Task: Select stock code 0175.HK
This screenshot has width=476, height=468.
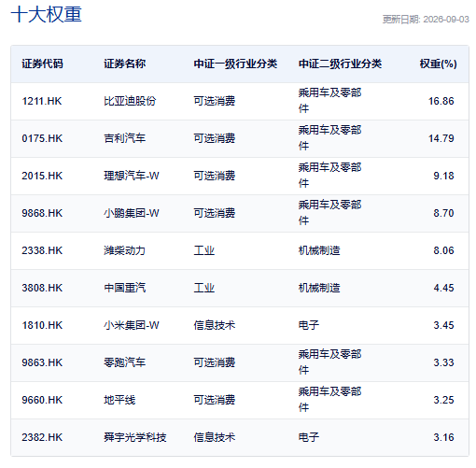Action: 42,138
